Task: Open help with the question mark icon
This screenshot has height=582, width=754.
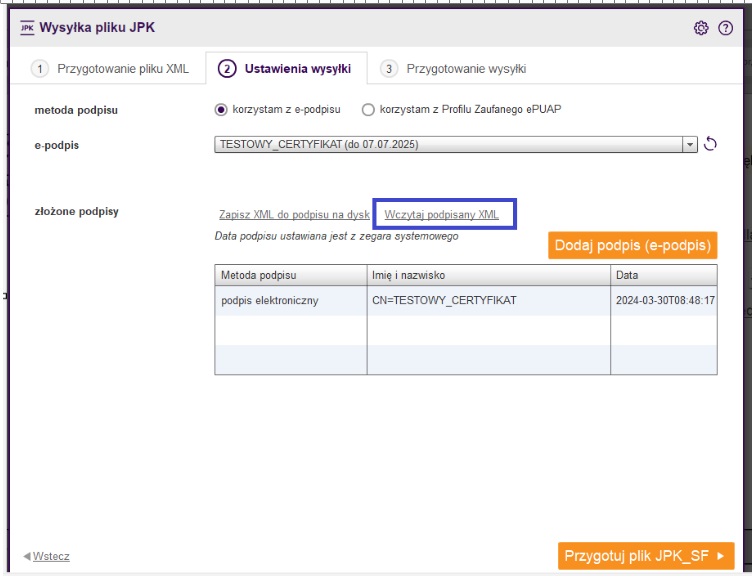Action: (725, 28)
